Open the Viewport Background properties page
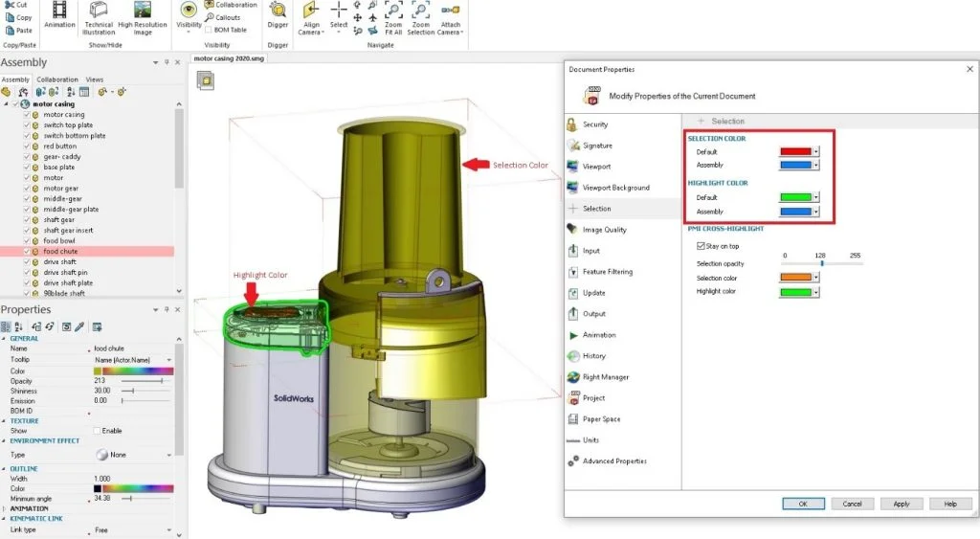The height and width of the screenshot is (539, 980). [615, 188]
